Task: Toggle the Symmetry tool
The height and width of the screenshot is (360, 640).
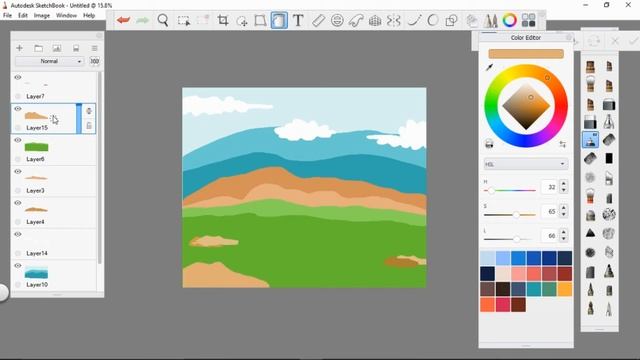Action: tap(393, 20)
